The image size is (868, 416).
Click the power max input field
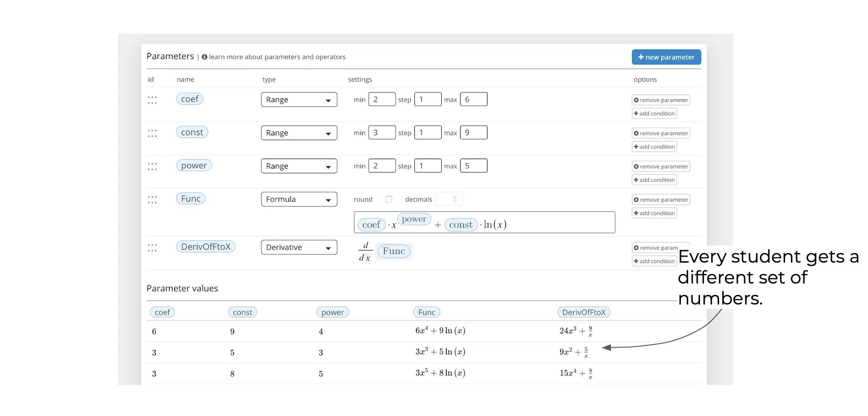pos(474,166)
